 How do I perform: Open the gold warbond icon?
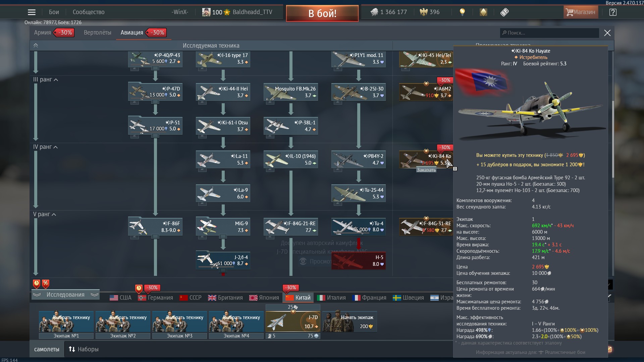483,12
